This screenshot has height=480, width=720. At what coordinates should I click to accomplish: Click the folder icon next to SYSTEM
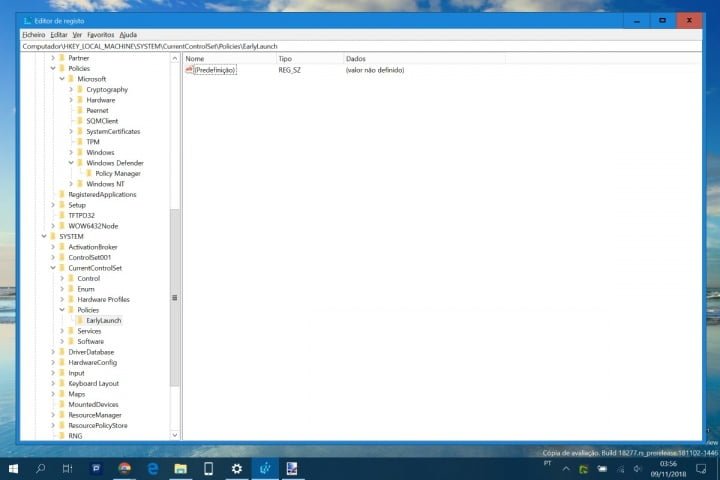[53, 236]
